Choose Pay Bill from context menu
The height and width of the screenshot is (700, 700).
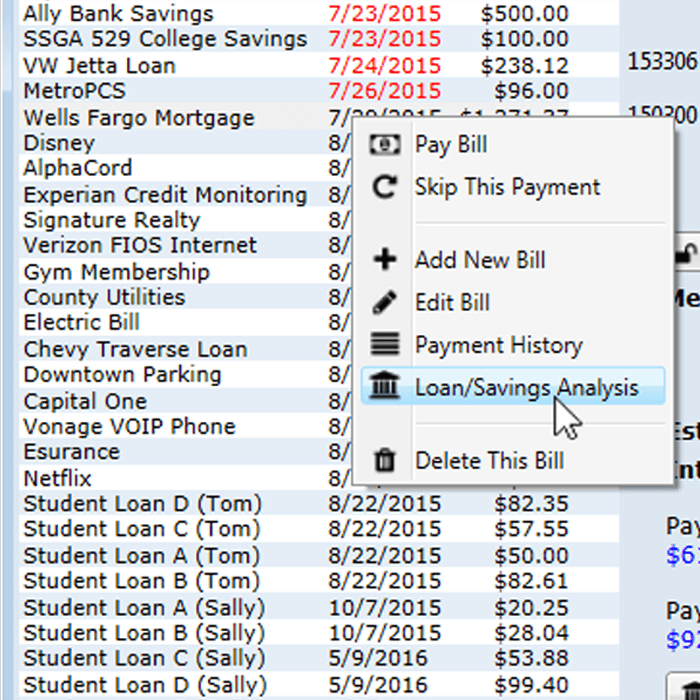coord(513,145)
